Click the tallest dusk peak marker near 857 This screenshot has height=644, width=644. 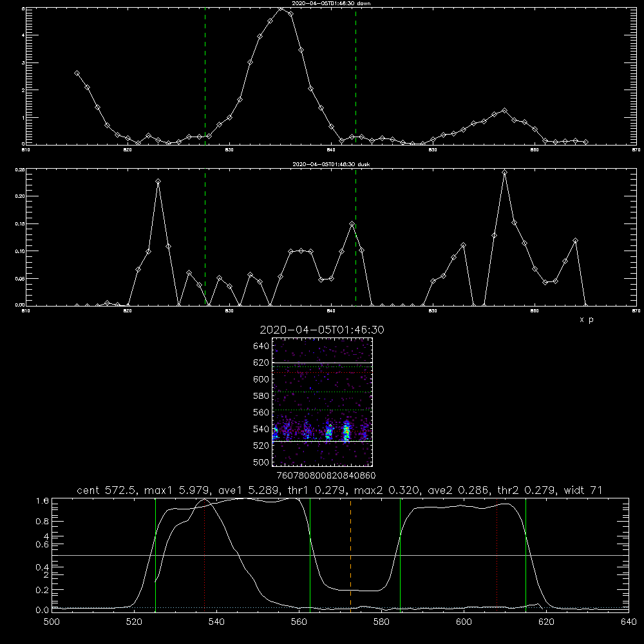tap(505, 173)
